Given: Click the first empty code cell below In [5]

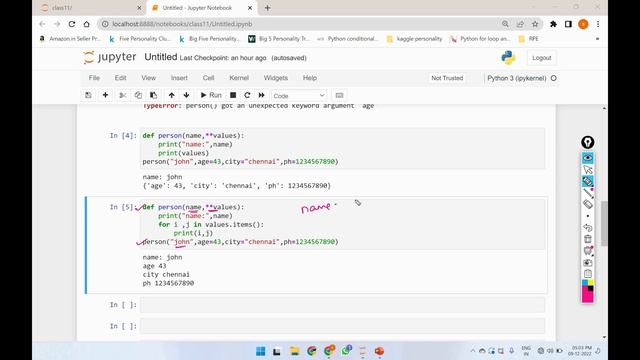Looking at the screenshot, I should [x=342, y=305].
